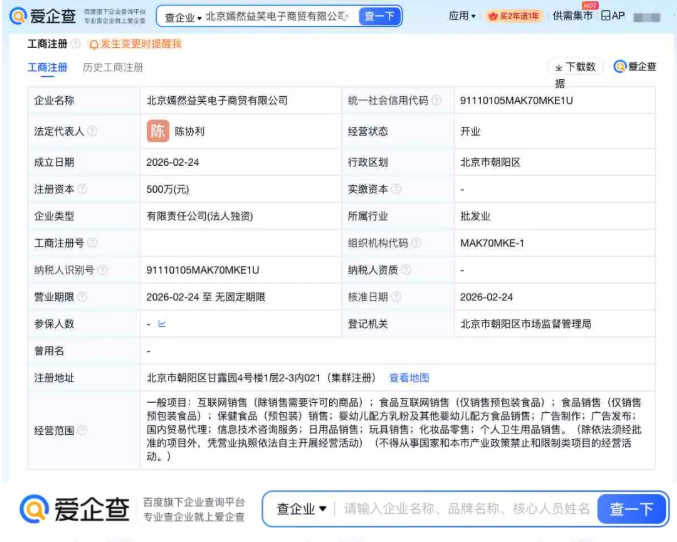Click the bell icon for 发生变更时提醒我

94,45
